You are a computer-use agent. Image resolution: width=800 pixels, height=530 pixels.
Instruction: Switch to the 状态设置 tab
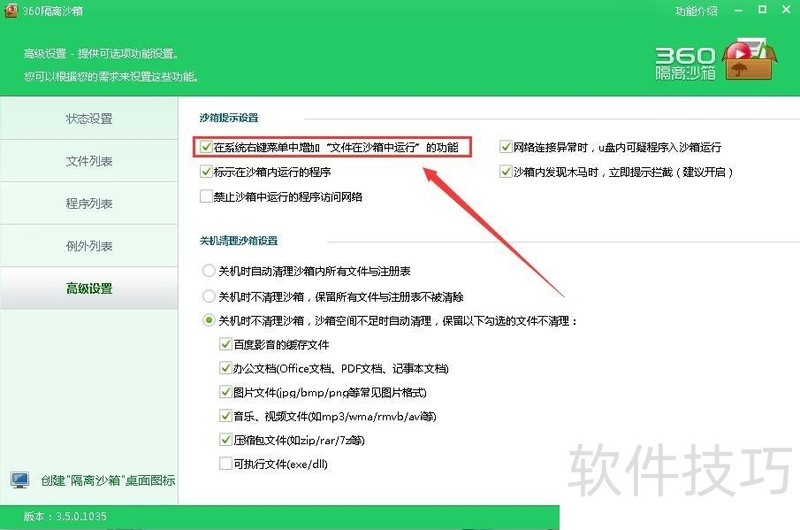(x=89, y=119)
